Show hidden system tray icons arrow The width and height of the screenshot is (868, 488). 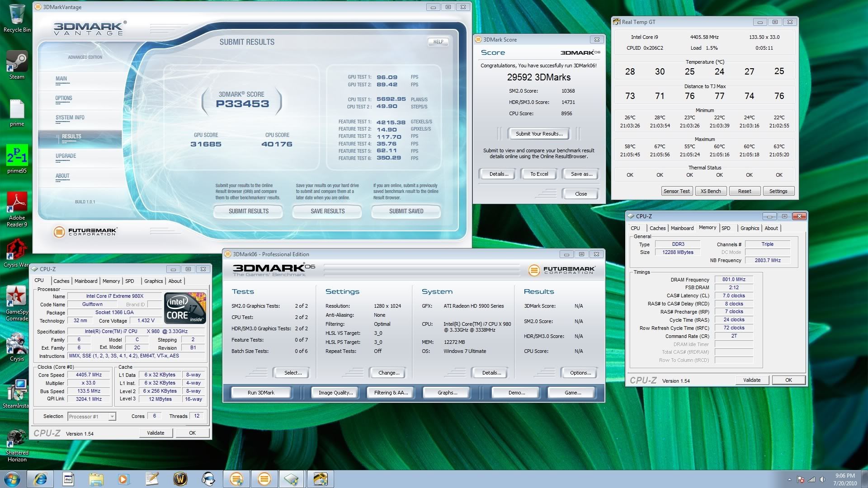tap(789, 480)
